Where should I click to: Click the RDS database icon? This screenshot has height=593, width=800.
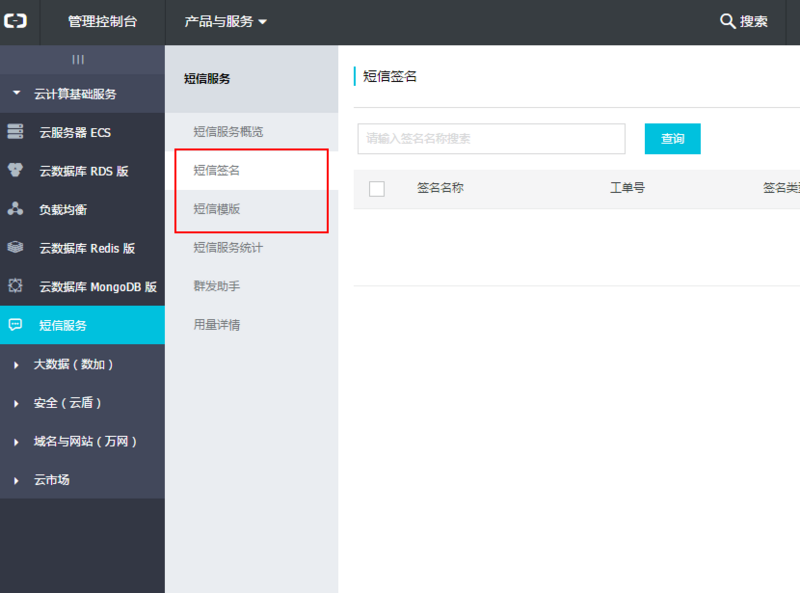click(x=15, y=170)
